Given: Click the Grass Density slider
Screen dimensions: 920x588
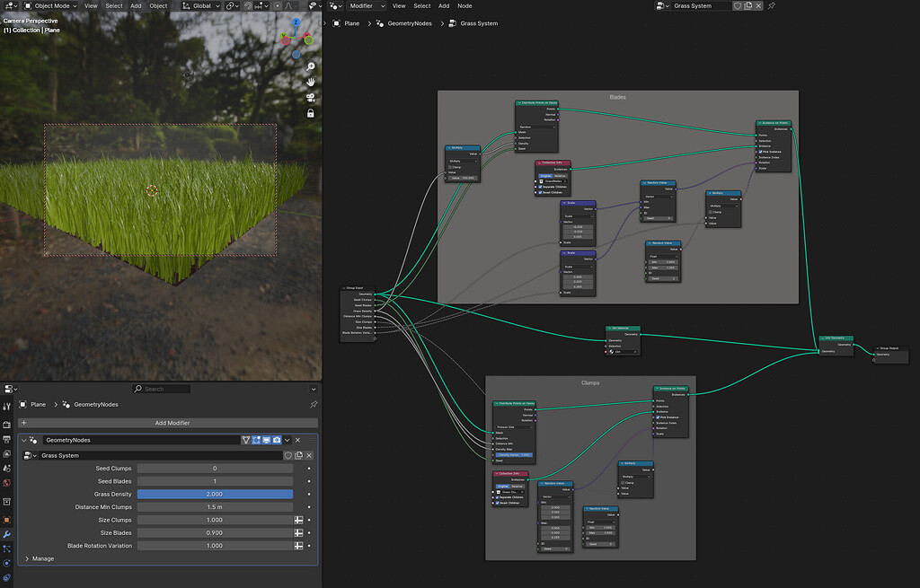Looking at the screenshot, I should (x=216, y=494).
